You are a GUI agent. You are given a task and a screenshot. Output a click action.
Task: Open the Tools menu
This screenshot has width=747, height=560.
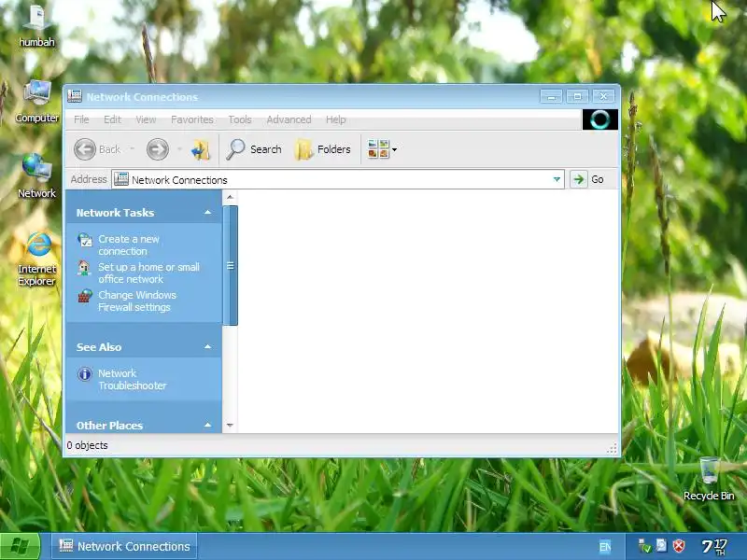[240, 119]
